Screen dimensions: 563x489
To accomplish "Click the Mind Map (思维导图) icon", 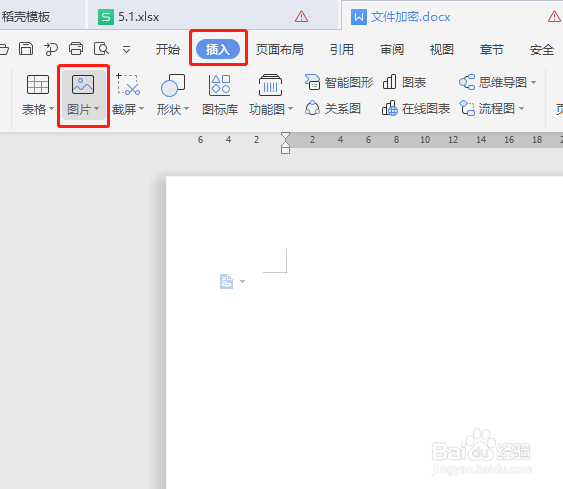I will click(x=467, y=82).
